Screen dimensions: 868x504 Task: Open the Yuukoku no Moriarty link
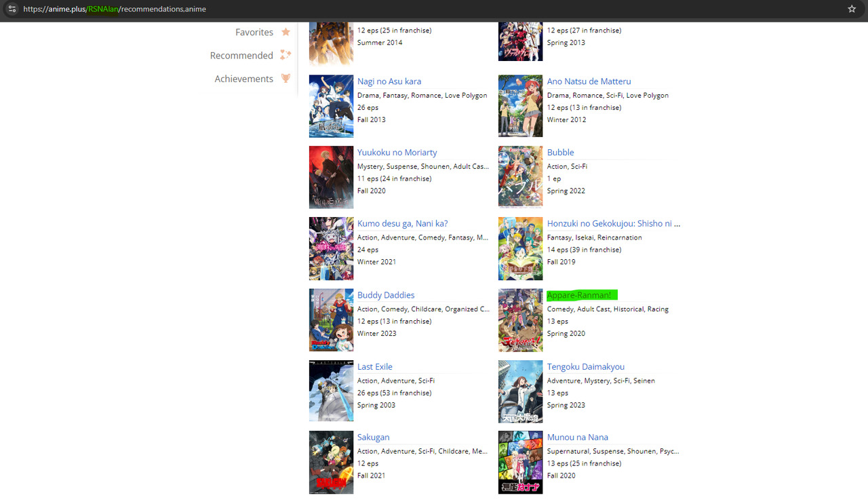point(397,153)
